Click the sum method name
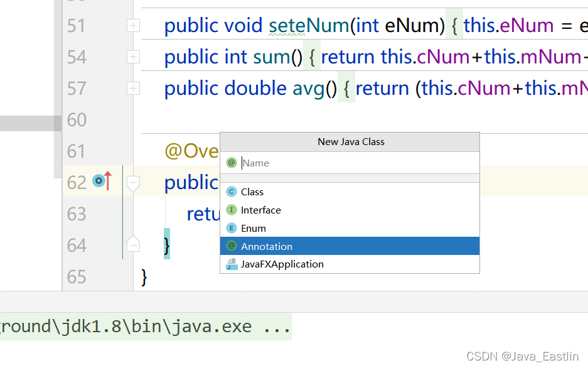Screen dimensions: 588x368 pyautogui.click(x=272, y=57)
